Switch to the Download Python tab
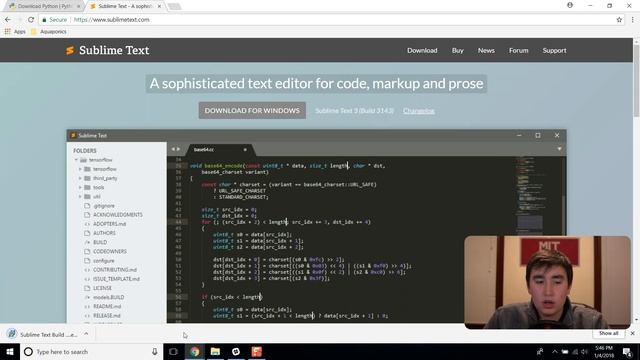Screen dimensions: 640x360 point(43,6)
